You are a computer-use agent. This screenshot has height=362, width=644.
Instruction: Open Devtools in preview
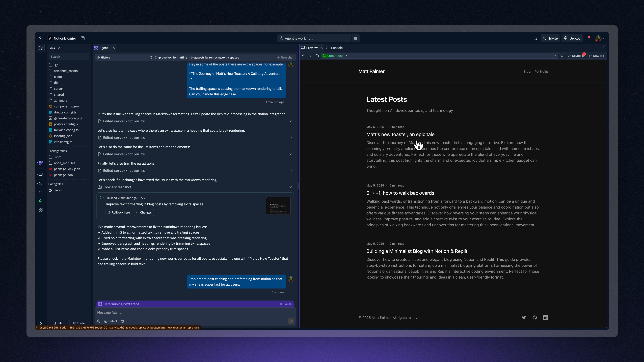pyautogui.click(x=576, y=56)
